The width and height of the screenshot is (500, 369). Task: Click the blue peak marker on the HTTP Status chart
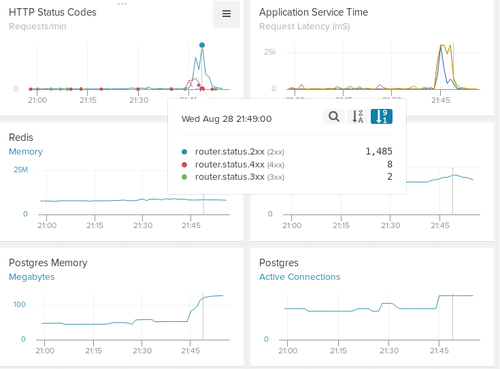pos(202,45)
